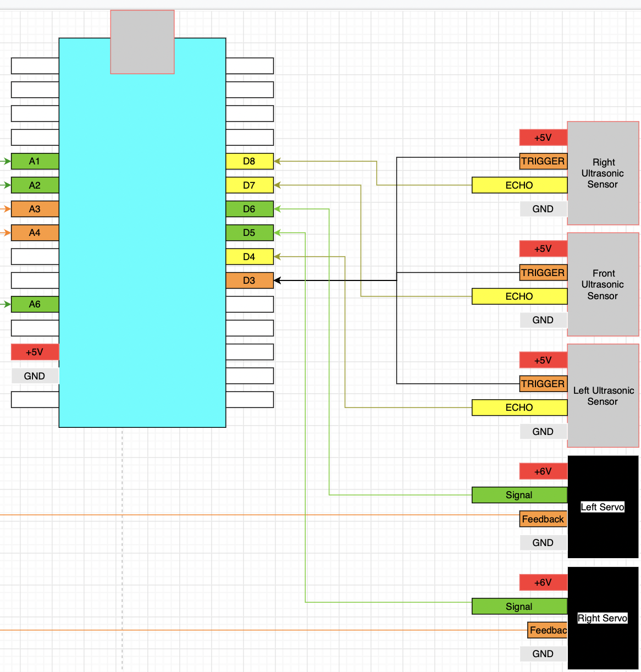This screenshot has height=672, width=641.
Task: Select the board's GND pin
Action: [35, 376]
